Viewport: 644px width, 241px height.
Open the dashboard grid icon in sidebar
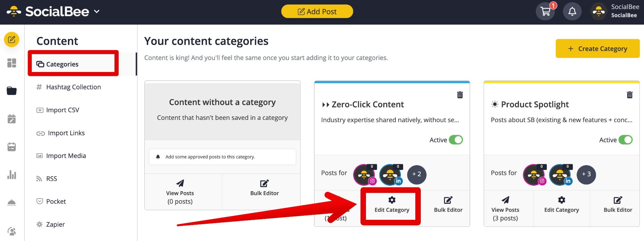[12, 63]
